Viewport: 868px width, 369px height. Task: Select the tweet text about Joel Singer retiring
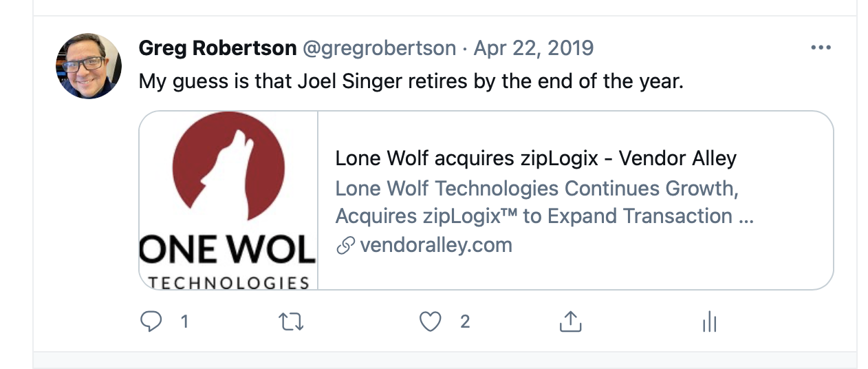pos(411,82)
